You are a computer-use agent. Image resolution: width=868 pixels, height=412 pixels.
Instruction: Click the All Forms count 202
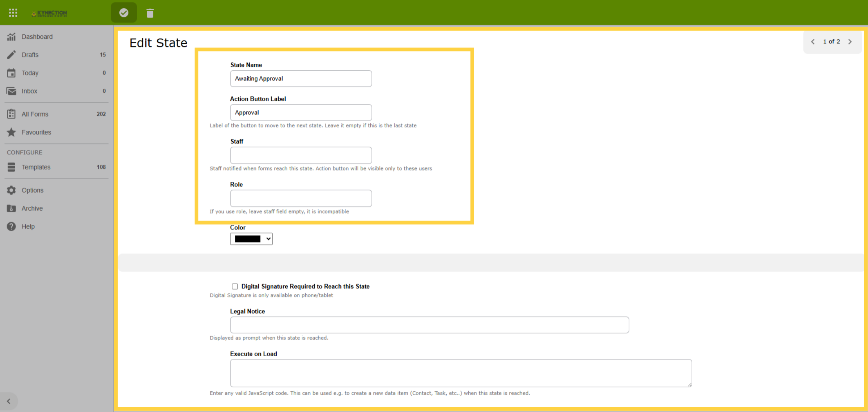pos(101,114)
